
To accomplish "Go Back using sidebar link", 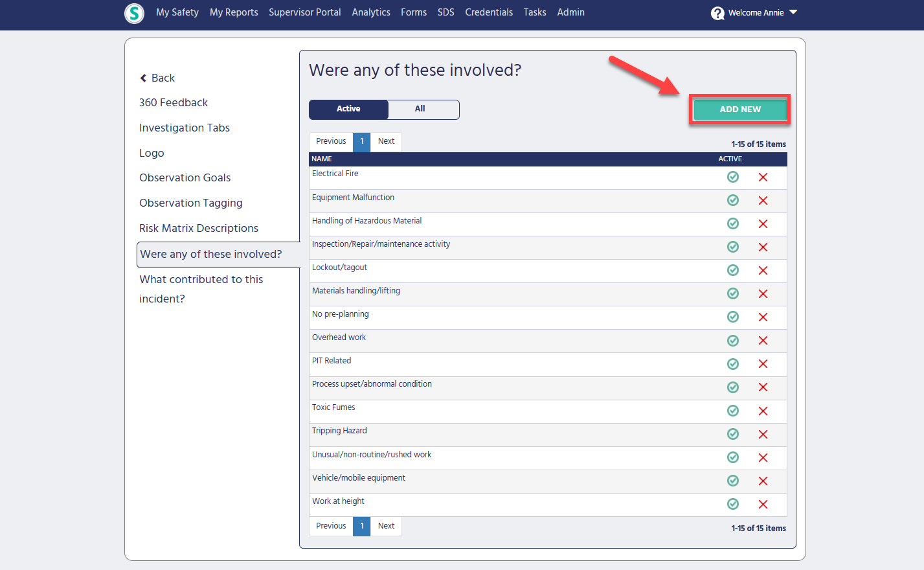I will pos(157,78).
